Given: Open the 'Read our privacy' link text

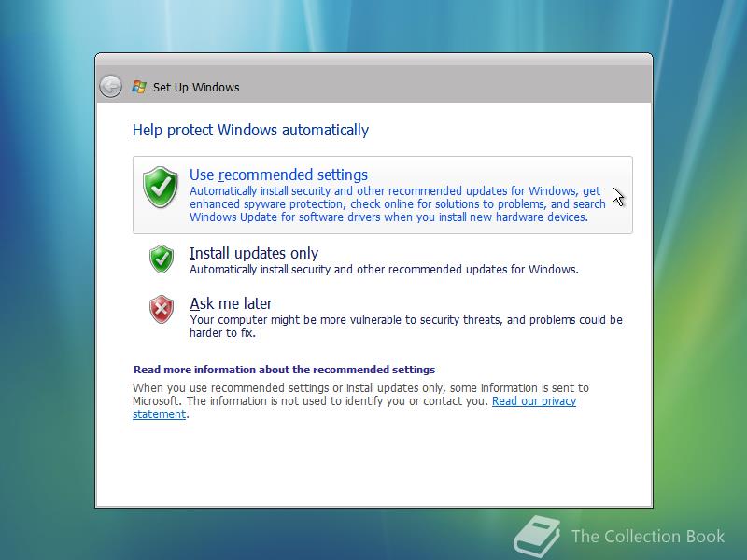Looking at the screenshot, I should pos(534,401).
